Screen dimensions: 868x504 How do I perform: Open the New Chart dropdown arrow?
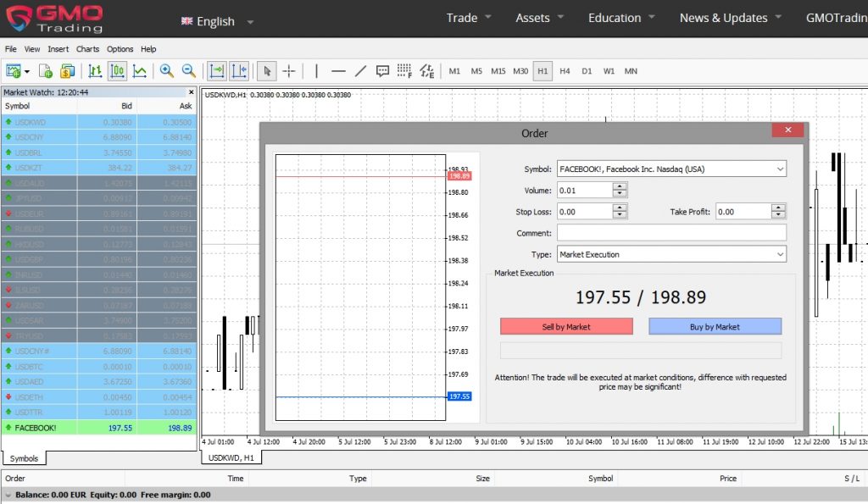pyautogui.click(x=26, y=71)
